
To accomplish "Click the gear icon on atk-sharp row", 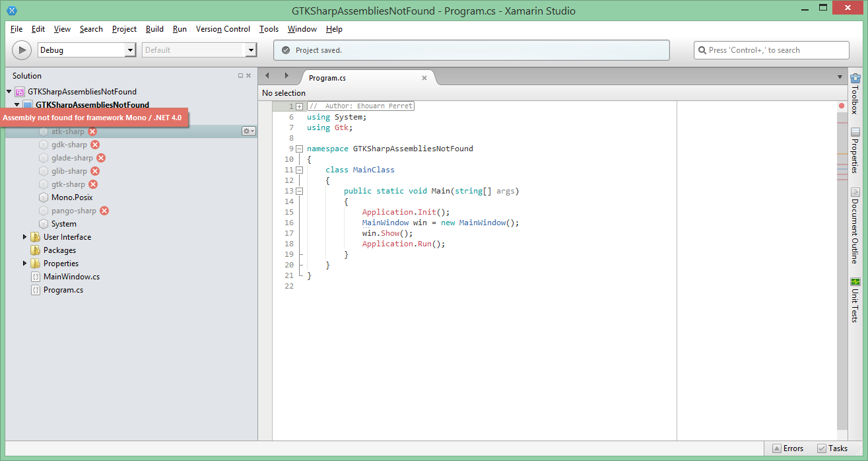I will coord(248,131).
